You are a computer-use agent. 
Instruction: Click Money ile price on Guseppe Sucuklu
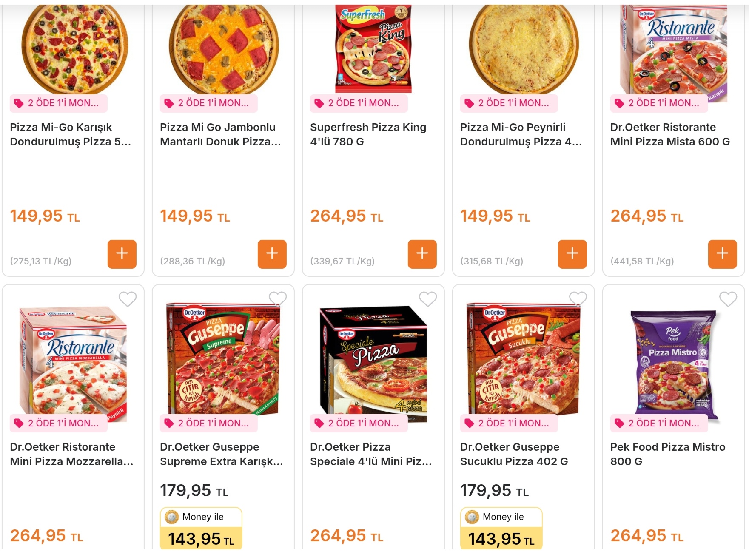point(501,529)
